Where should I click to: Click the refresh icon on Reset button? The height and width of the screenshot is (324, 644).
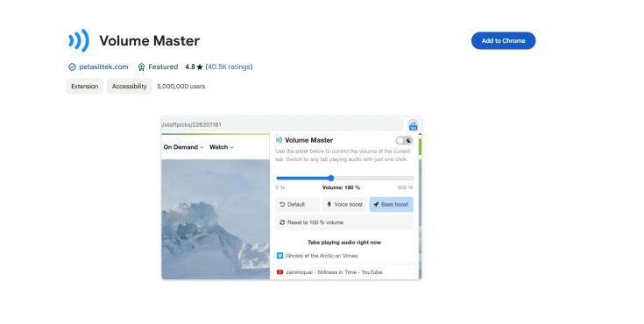[282, 222]
